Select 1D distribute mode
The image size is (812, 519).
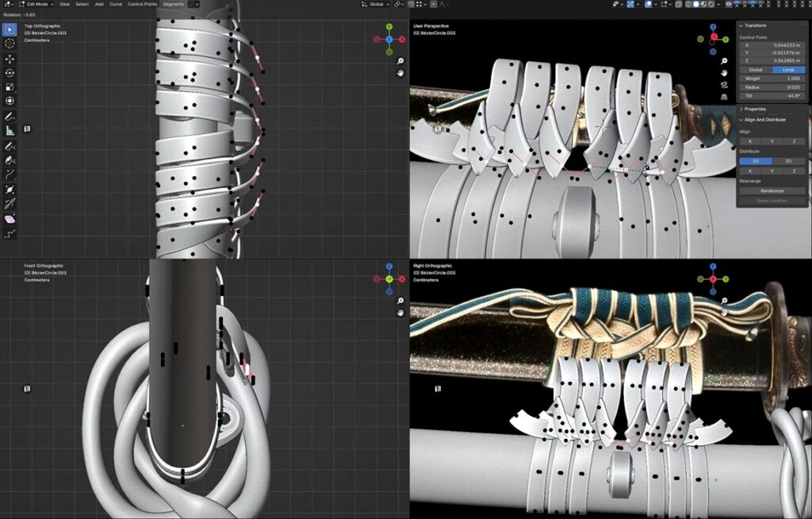point(756,161)
